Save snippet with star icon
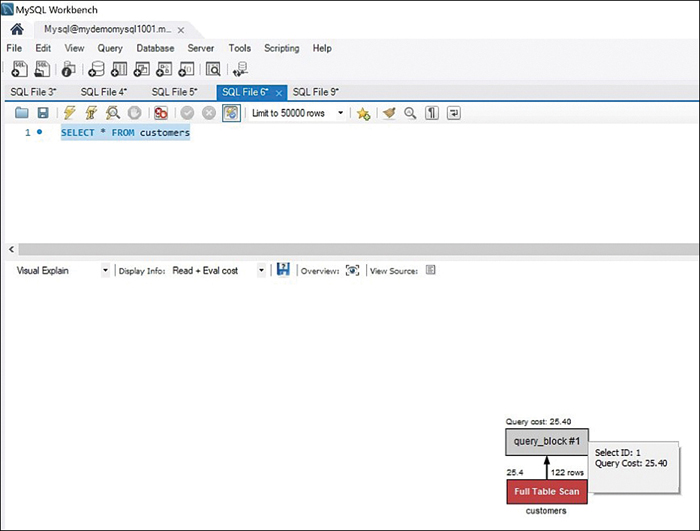Screen dimensions: 700x531 [363, 113]
